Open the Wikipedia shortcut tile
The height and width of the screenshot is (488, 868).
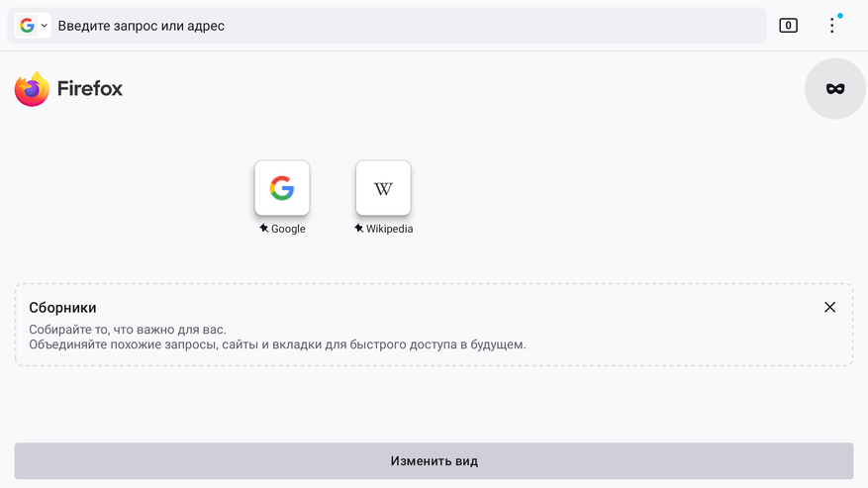383,188
